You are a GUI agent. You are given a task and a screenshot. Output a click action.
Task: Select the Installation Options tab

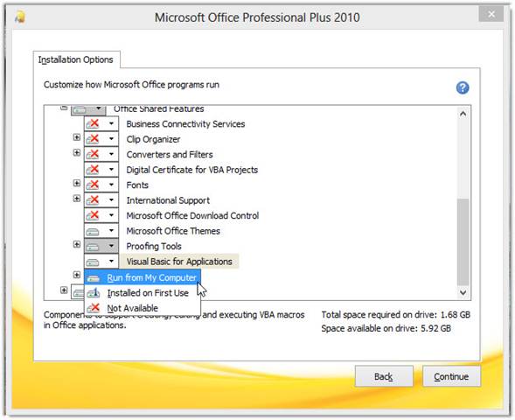(x=76, y=59)
